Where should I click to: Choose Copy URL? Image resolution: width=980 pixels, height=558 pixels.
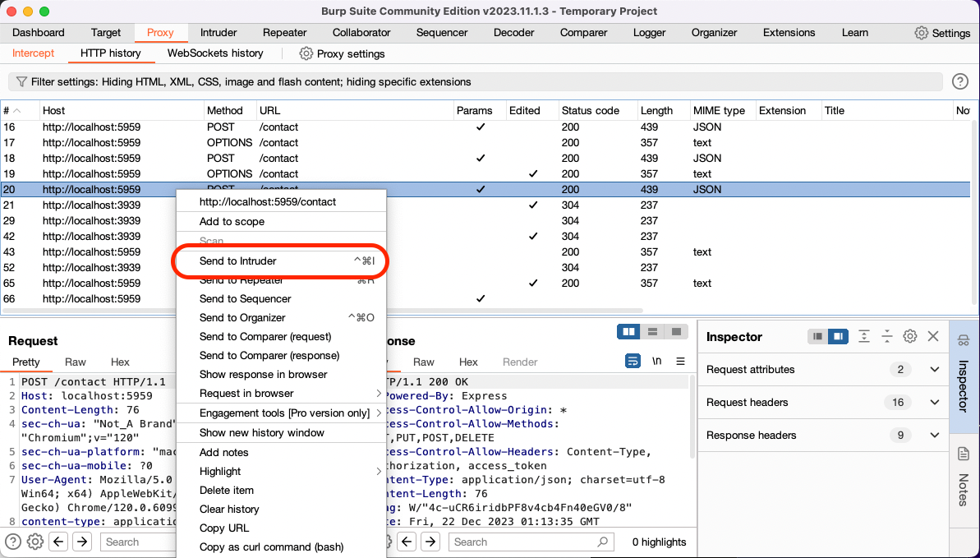pos(281,528)
